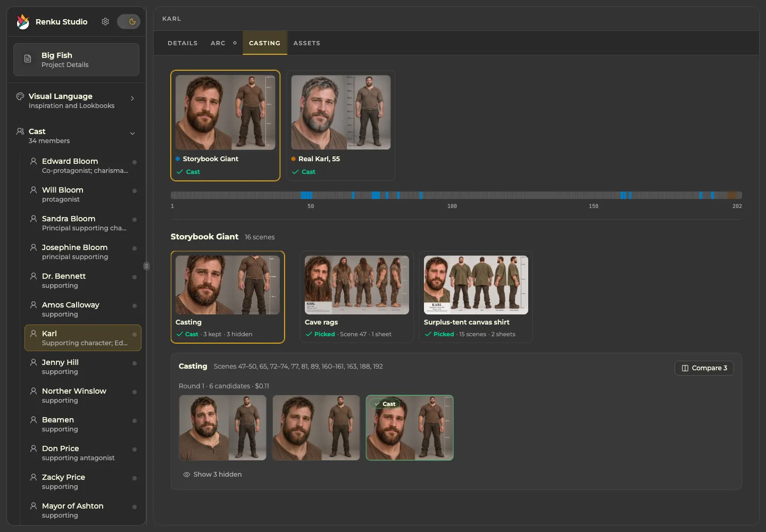Select the Real Karl, 55 variant card
Screen dimensions: 766x532
(x=341, y=126)
